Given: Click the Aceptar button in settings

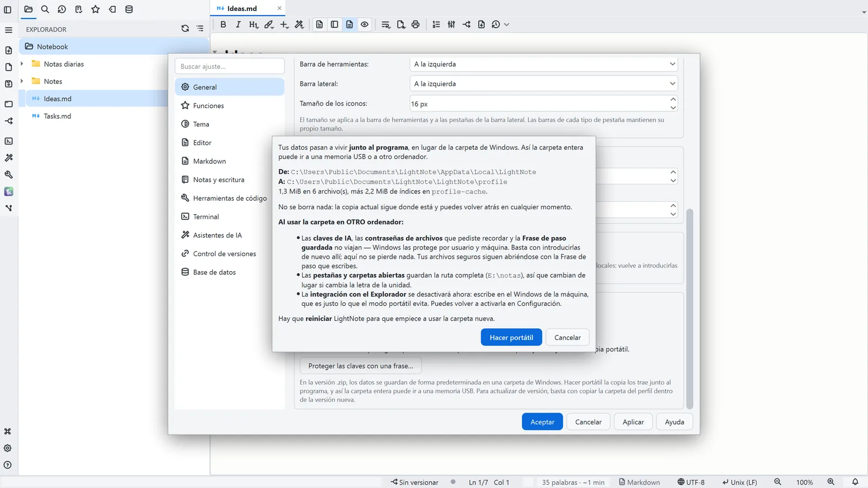Looking at the screenshot, I should [542, 422].
